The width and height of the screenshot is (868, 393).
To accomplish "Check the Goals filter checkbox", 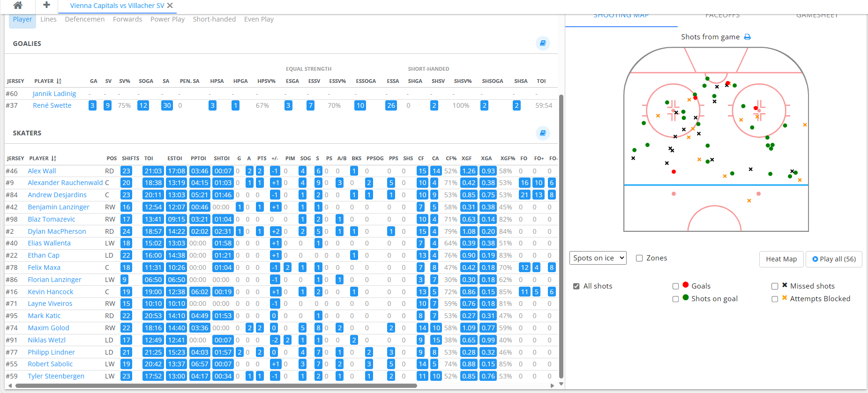I will click(x=675, y=286).
